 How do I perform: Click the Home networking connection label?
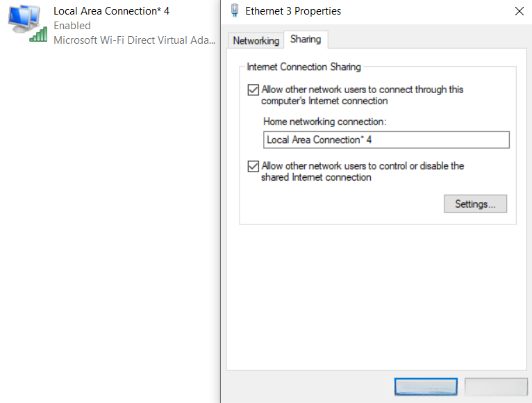[324, 122]
